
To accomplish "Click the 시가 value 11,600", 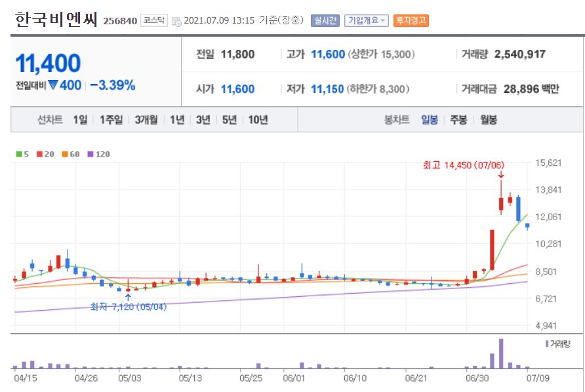I will click(x=237, y=89).
